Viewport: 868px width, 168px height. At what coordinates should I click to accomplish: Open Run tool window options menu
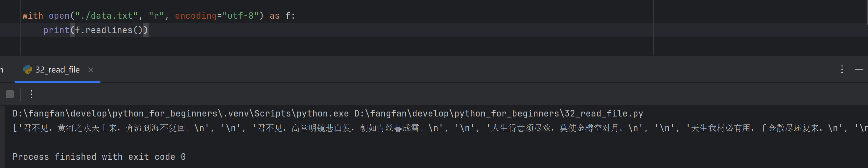[x=842, y=69]
